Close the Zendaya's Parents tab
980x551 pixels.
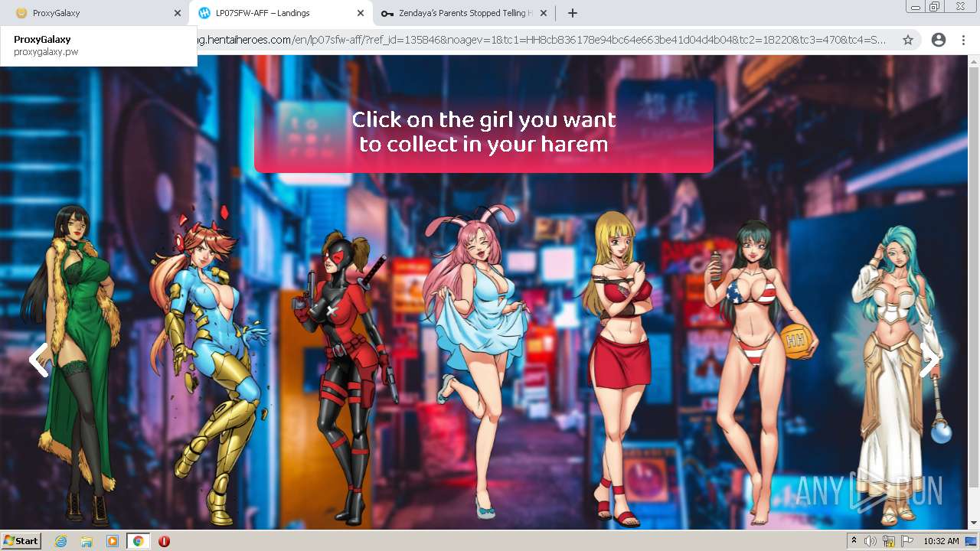(x=544, y=13)
